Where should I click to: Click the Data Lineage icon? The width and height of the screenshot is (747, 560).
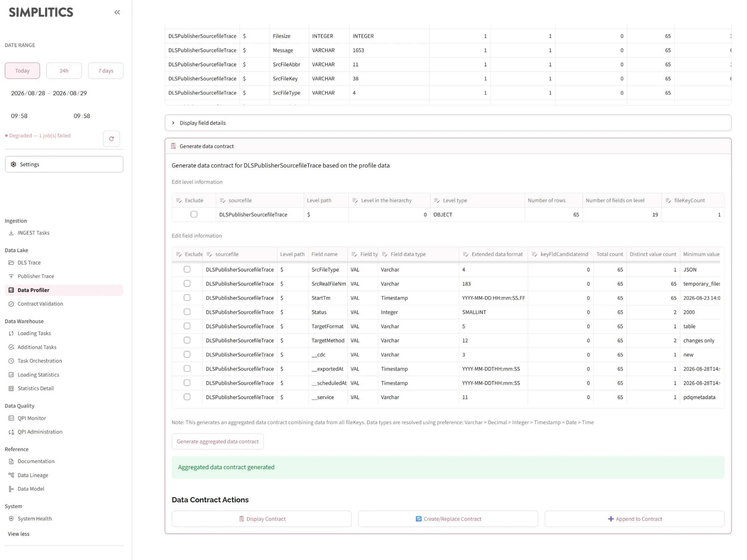click(11, 475)
